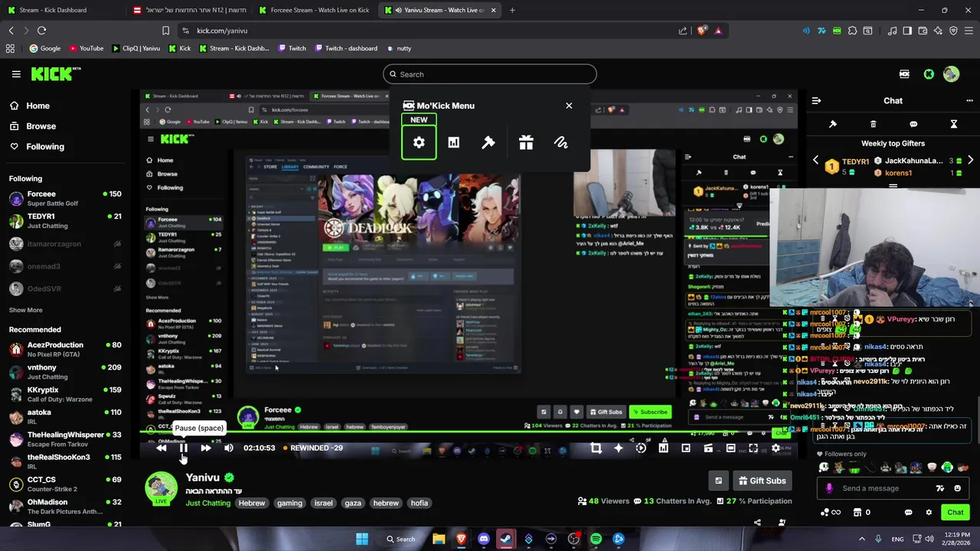Select the Just Chatting category link
Image resolution: width=980 pixels, height=551 pixels.
[207, 503]
